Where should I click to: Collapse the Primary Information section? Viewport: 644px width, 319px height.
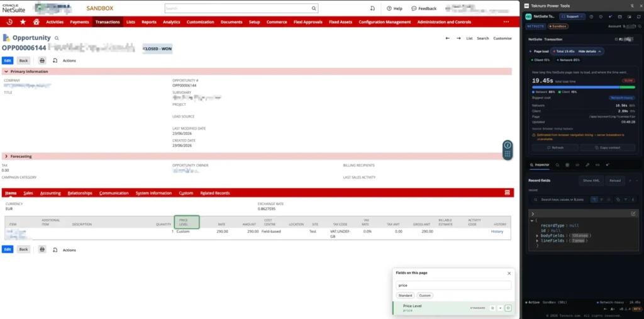(6, 72)
